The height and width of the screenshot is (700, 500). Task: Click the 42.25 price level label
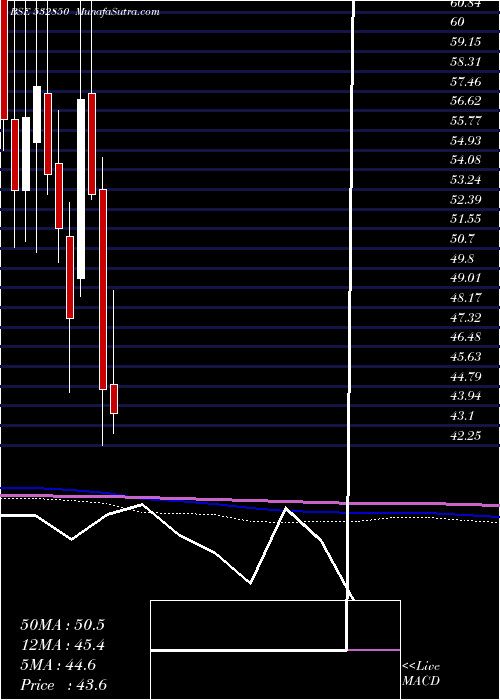click(466, 436)
